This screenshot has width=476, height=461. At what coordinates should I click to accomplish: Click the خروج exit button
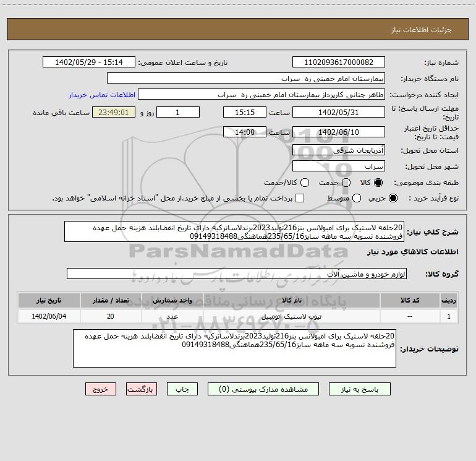point(101,389)
